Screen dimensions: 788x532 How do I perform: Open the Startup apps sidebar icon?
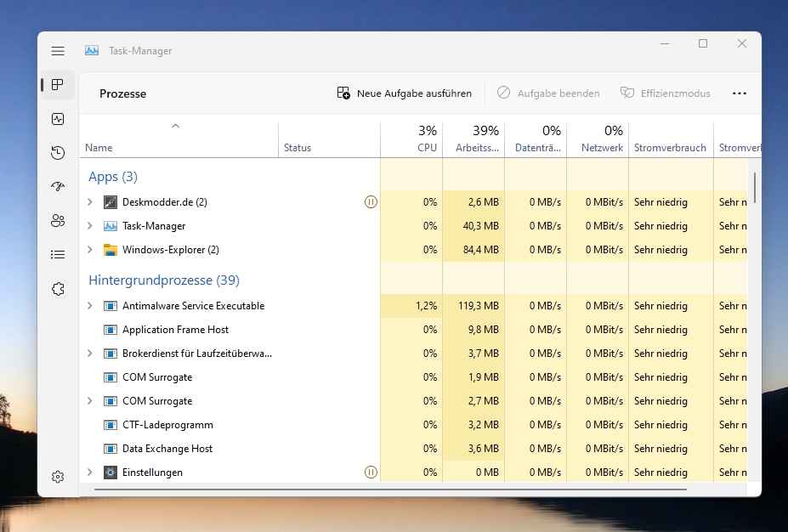(58, 186)
